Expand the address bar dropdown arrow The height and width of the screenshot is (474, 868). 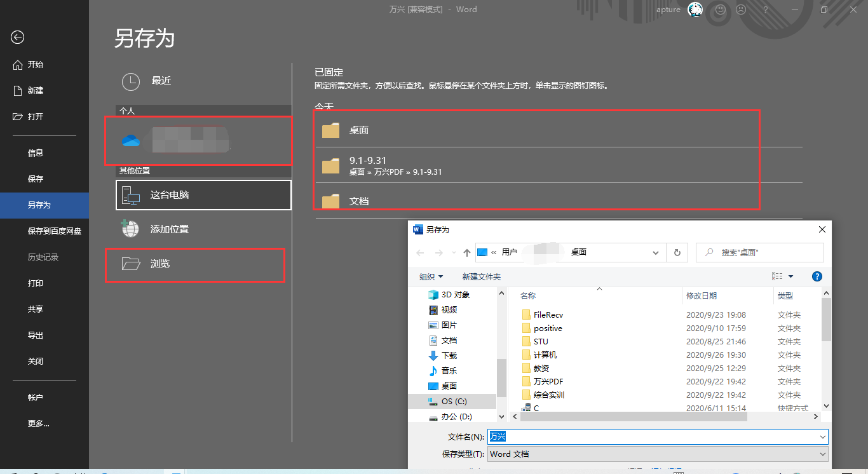tap(656, 252)
